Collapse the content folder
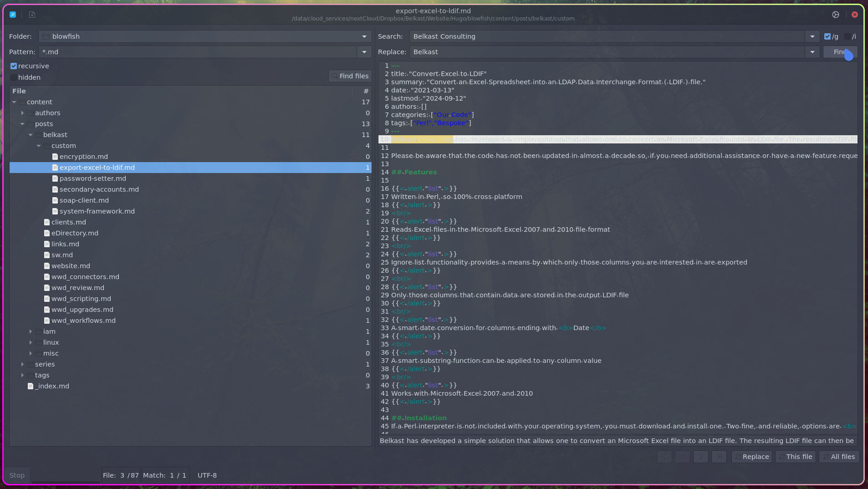 (x=14, y=102)
